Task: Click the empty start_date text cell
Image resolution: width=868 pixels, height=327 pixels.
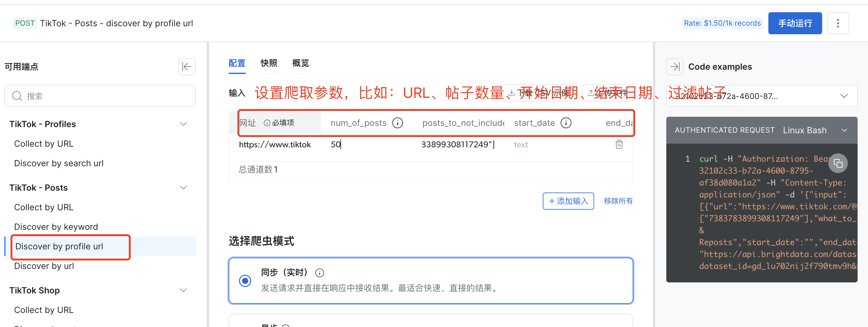Action: [x=521, y=145]
